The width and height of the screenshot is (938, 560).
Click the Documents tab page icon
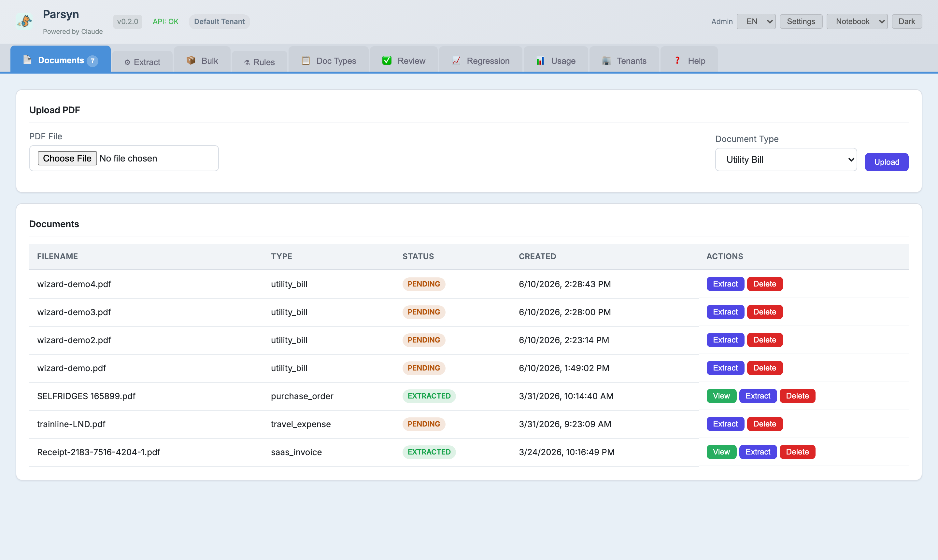tap(27, 60)
